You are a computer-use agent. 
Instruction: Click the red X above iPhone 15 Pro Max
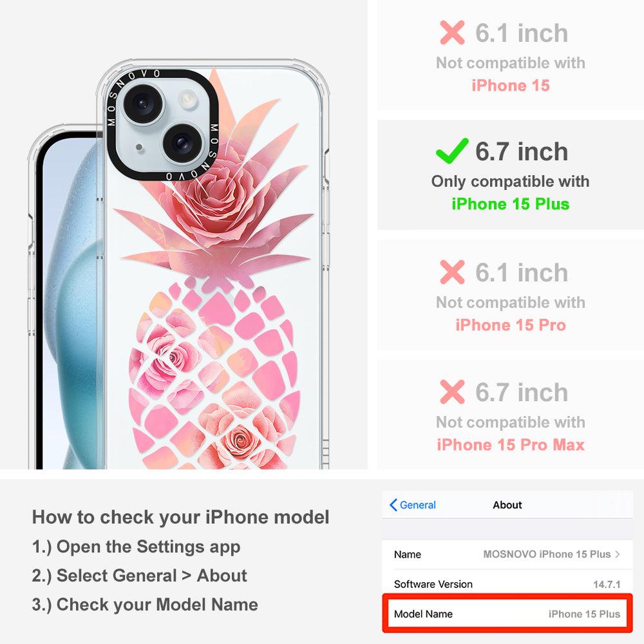452,392
